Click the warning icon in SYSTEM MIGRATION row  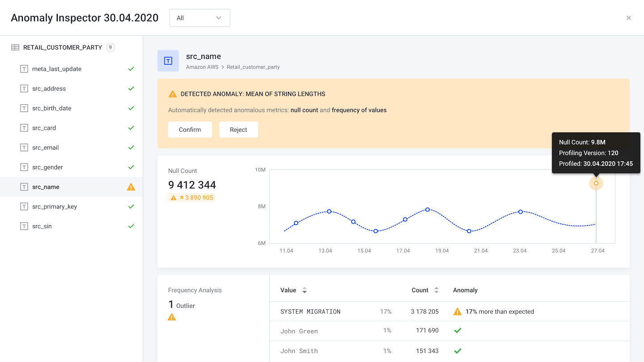(457, 311)
